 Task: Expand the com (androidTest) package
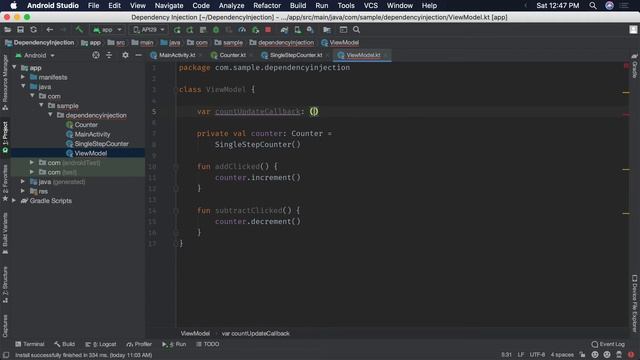tap(32, 162)
